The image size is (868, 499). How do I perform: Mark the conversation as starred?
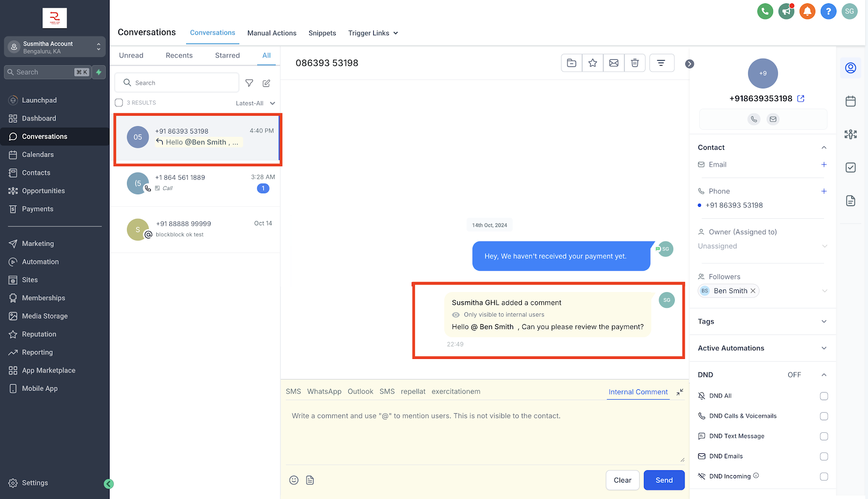pos(592,62)
